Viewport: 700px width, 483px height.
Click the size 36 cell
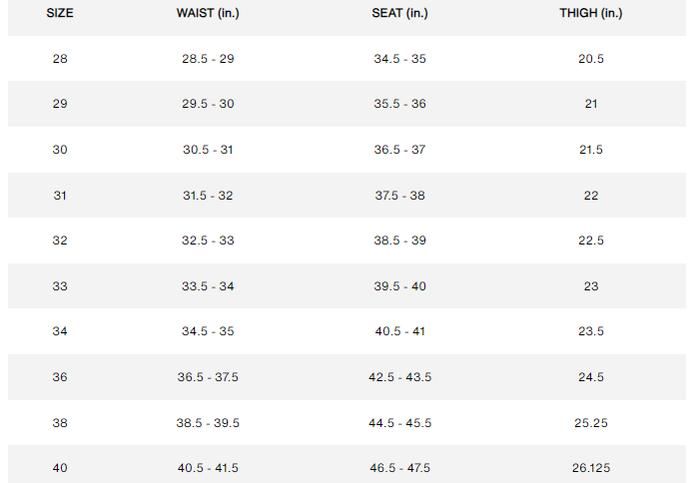pyautogui.click(x=60, y=377)
